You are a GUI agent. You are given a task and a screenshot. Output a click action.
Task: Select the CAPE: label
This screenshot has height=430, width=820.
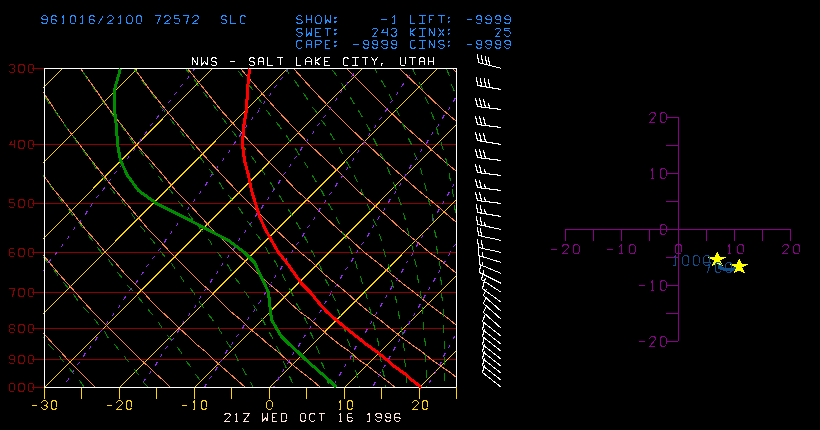317,44
